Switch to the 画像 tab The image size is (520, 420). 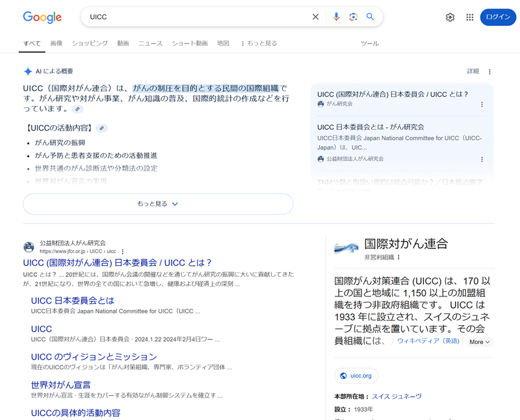click(57, 44)
